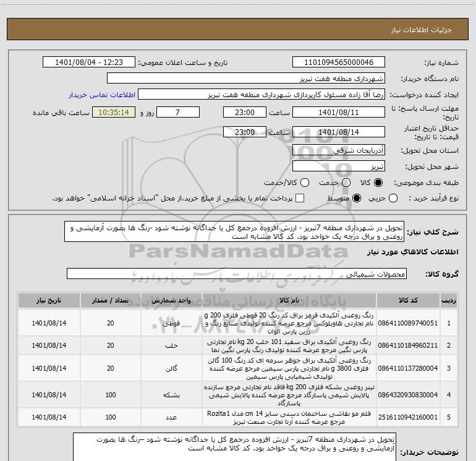
Task: Click the remaining days field showing 7
Action: tap(178, 113)
